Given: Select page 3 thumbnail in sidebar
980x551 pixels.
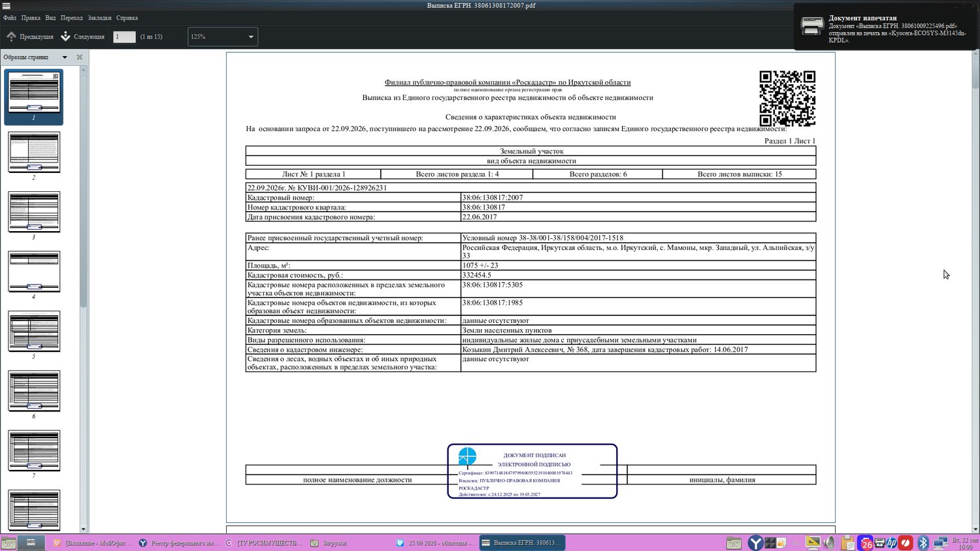Looking at the screenshot, I should click(x=34, y=212).
